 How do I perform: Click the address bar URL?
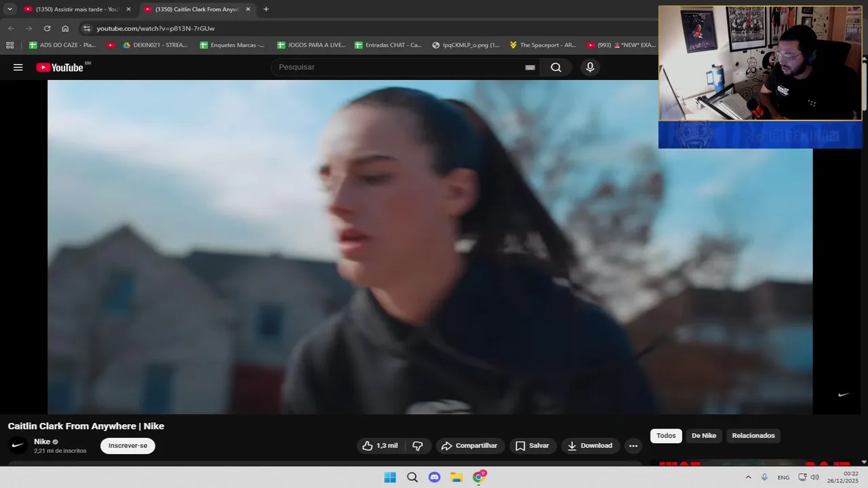[x=155, y=28]
